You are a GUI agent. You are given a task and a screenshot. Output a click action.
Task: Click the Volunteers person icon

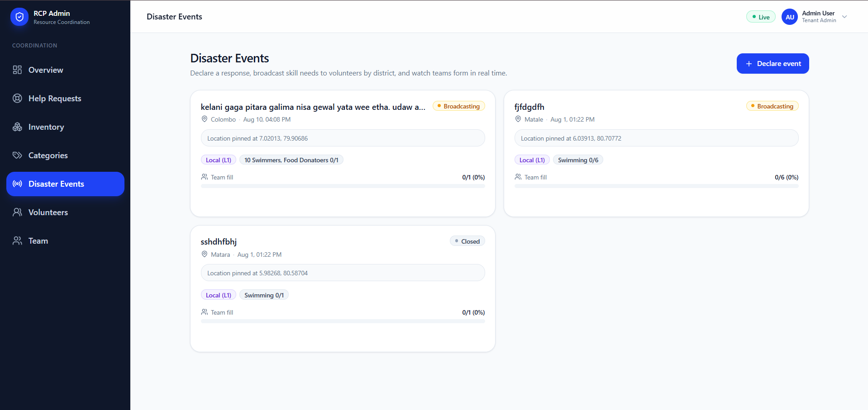(17, 212)
